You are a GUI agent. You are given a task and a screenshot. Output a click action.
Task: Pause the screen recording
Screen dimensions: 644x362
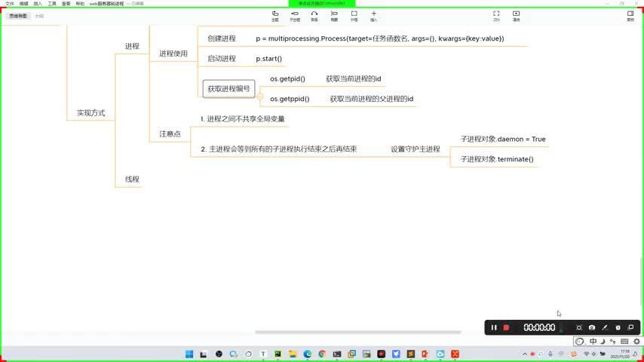(x=494, y=327)
